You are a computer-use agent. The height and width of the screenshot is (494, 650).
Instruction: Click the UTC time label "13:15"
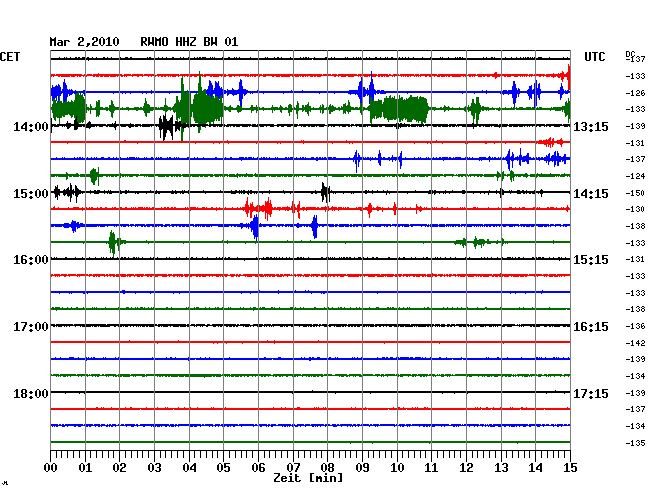click(591, 126)
